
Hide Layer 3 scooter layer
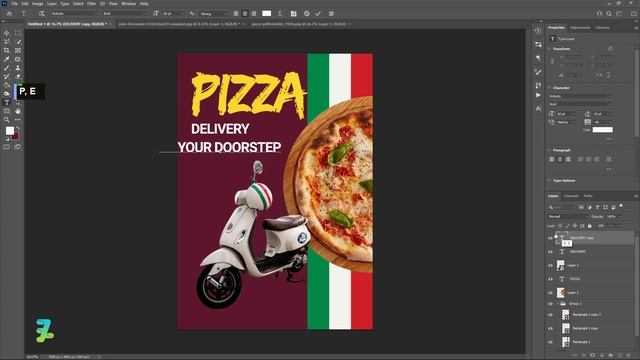[x=550, y=266]
